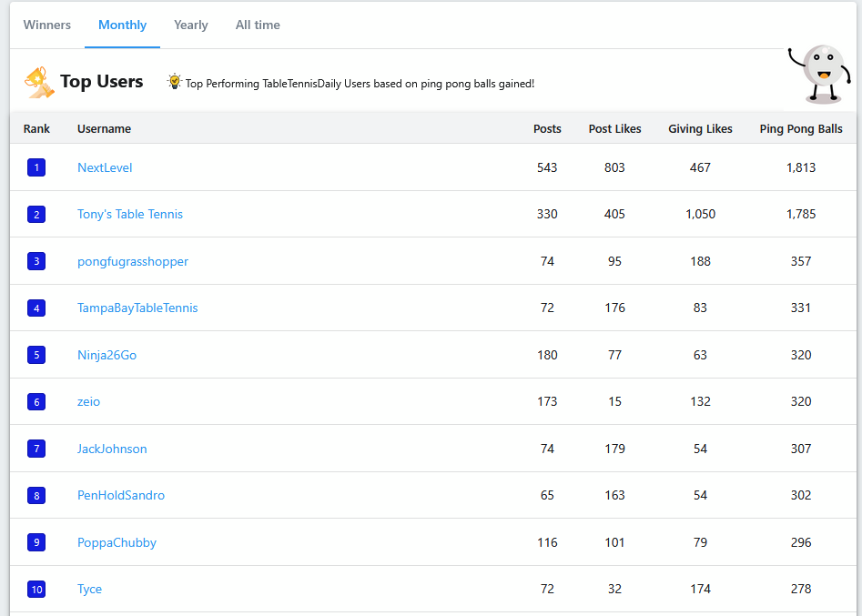Switch to the Yearly tab
Screen dimensions: 862x616
point(191,25)
